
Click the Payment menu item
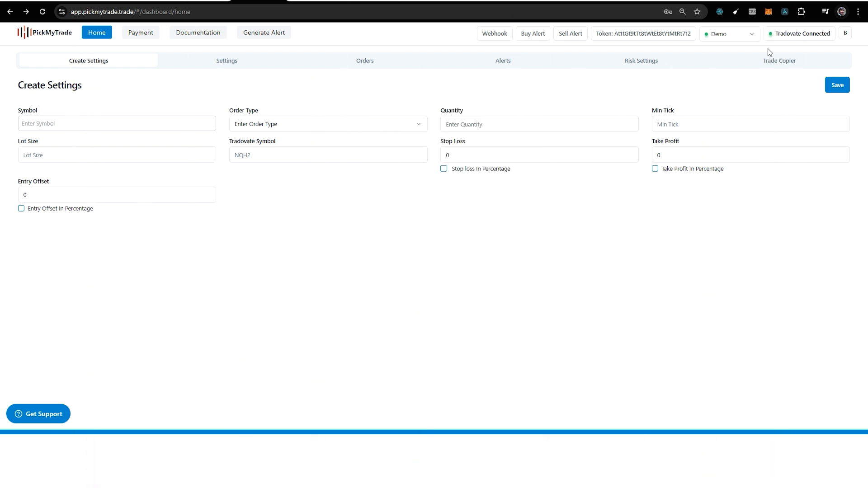pyautogui.click(x=141, y=32)
